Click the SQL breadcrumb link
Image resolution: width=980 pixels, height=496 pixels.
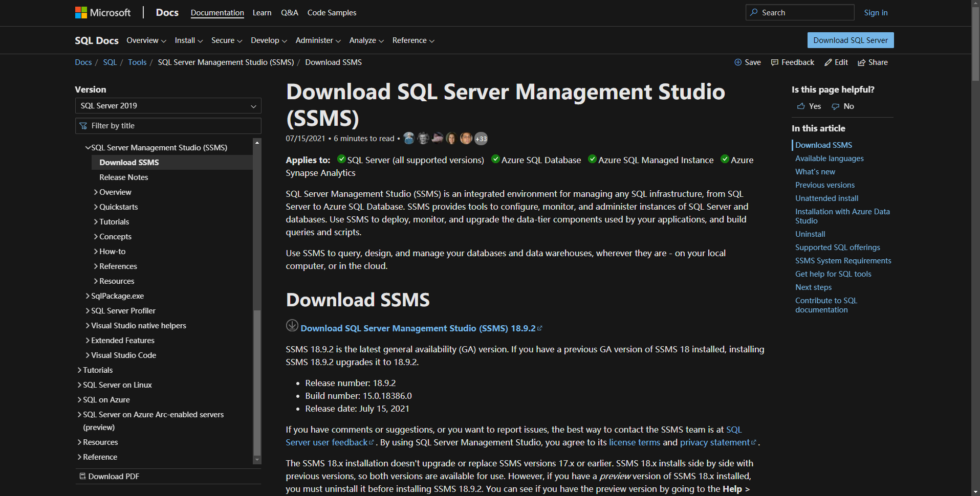(x=110, y=62)
